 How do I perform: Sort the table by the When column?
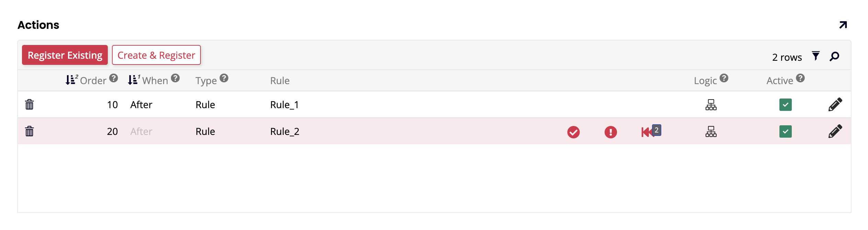click(x=155, y=80)
